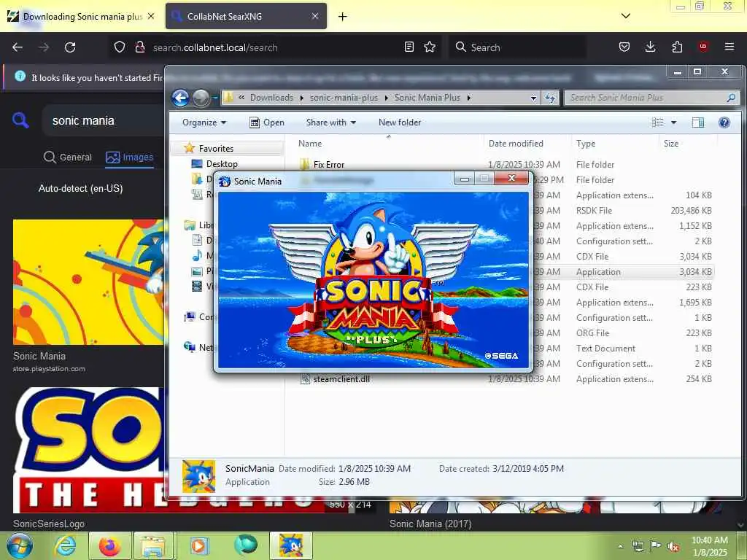Screen dimensions: 747x560
Task: Click the Sonic Mania Plus title screen
Action: pos(373,280)
